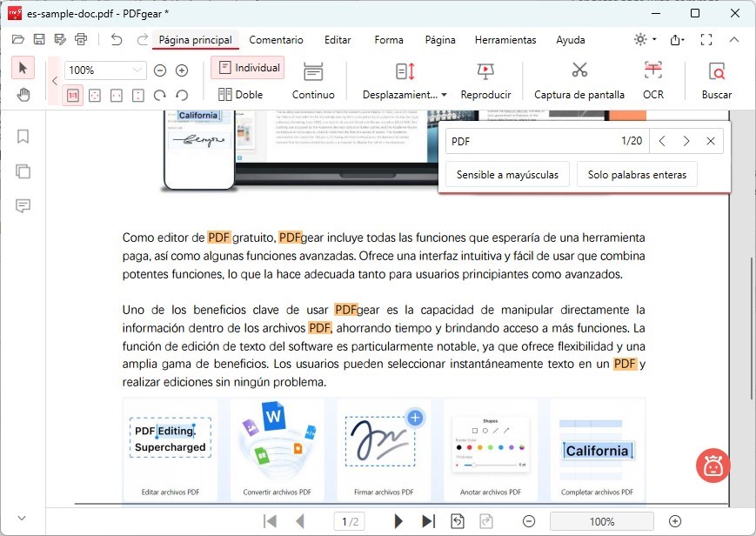Start Reproducir slideshow mode
The image size is (756, 536).
485,81
